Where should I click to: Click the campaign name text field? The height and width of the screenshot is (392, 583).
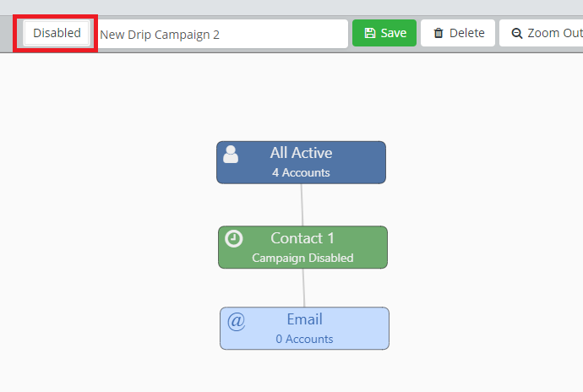(x=221, y=34)
